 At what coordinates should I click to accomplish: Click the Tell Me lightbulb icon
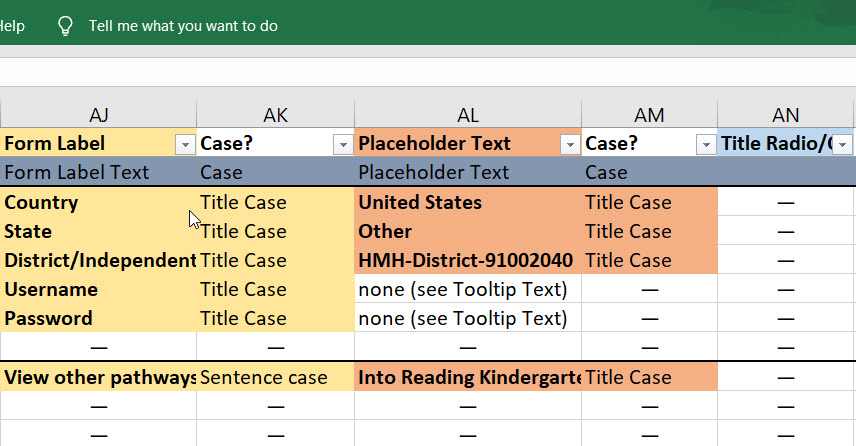click(65, 26)
